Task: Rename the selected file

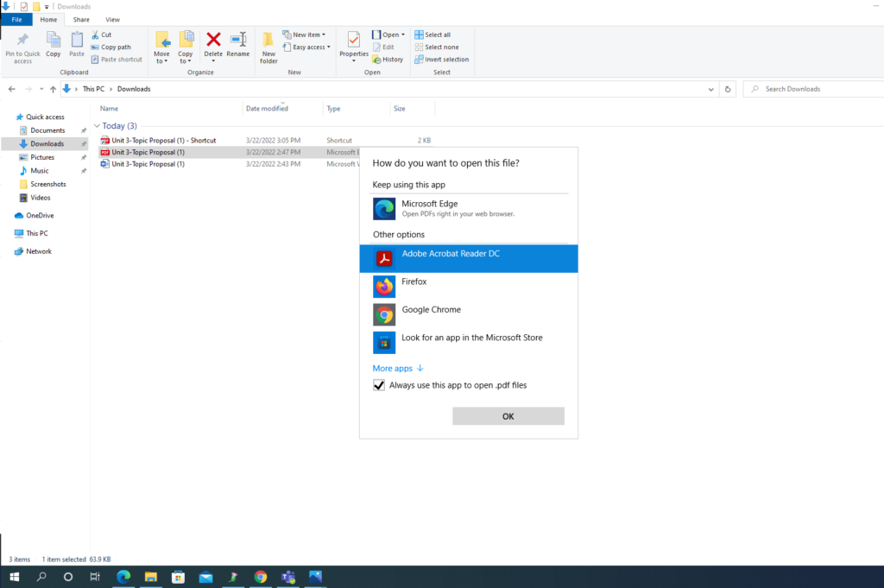Action: [238, 45]
